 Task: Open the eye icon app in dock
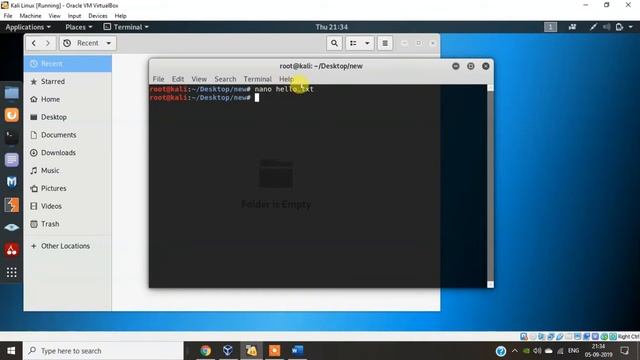11,227
